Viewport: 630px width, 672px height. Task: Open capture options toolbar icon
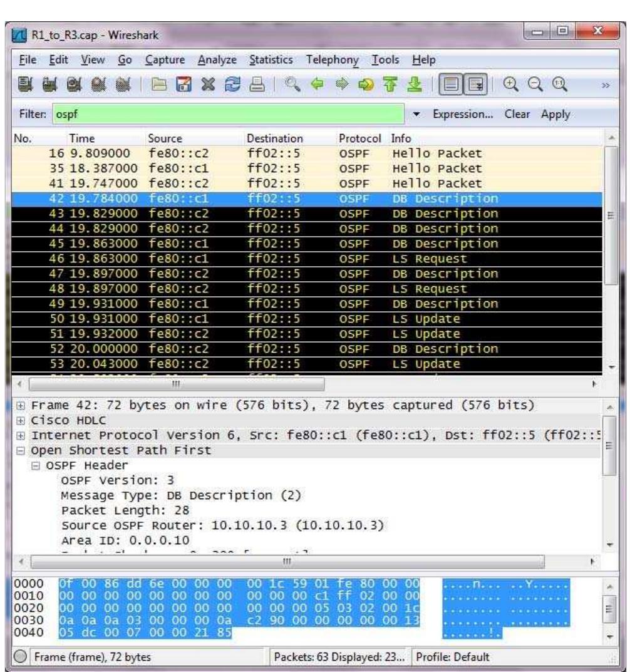49,85
